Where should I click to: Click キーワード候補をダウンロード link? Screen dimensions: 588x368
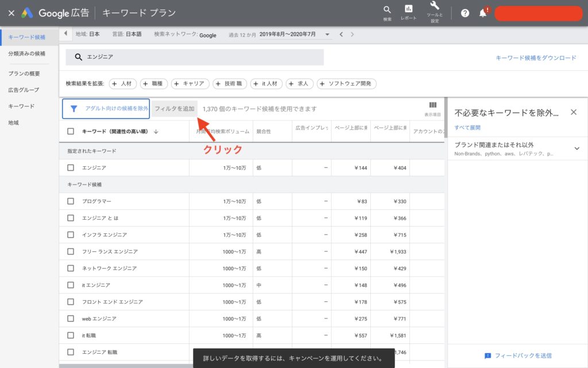[536, 58]
